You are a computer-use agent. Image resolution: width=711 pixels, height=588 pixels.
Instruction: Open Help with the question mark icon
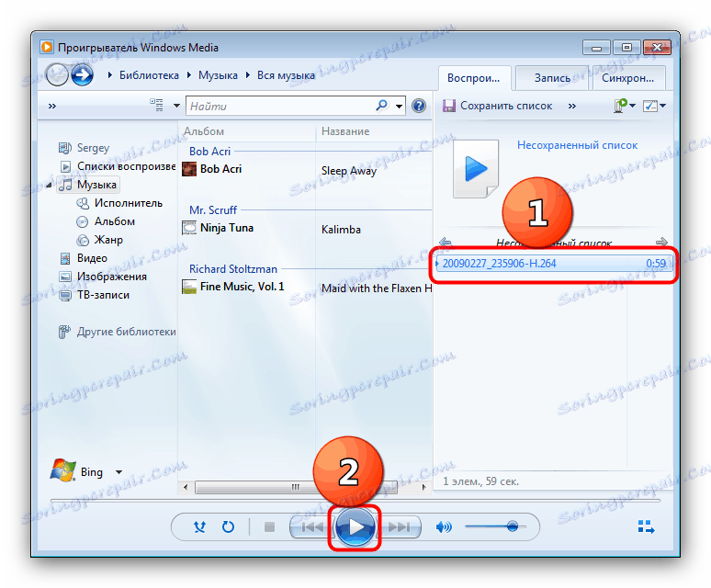pyautogui.click(x=419, y=106)
